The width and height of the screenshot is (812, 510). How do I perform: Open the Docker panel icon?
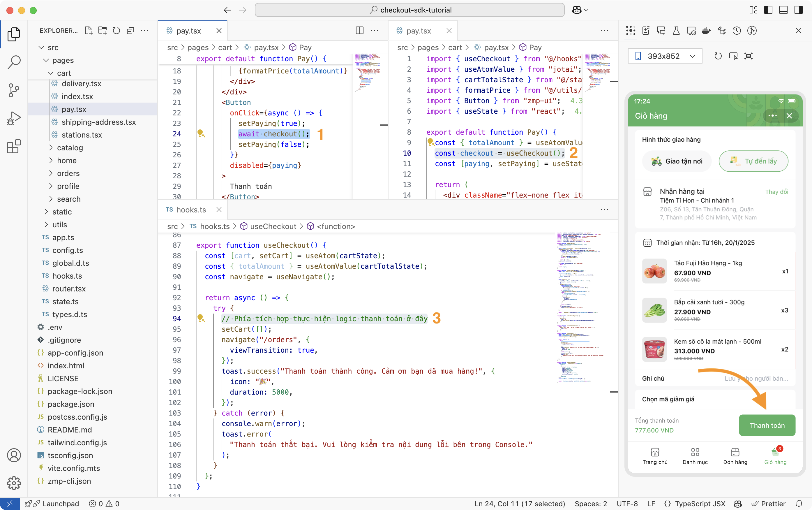(x=706, y=31)
